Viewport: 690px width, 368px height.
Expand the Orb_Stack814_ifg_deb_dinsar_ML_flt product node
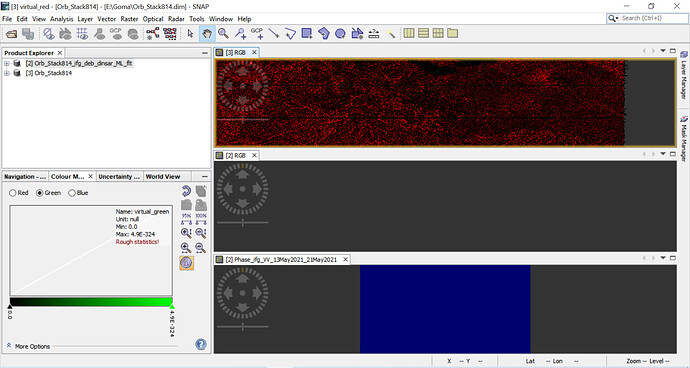pyautogui.click(x=7, y=63)
